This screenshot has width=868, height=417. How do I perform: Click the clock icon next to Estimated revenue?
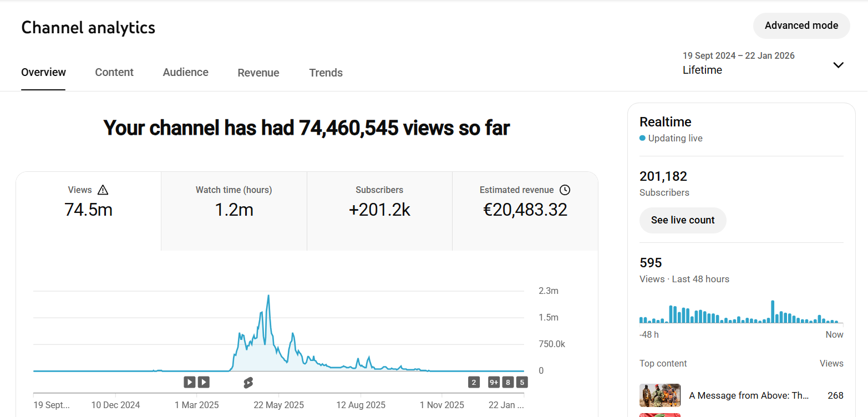click(565, 190)
